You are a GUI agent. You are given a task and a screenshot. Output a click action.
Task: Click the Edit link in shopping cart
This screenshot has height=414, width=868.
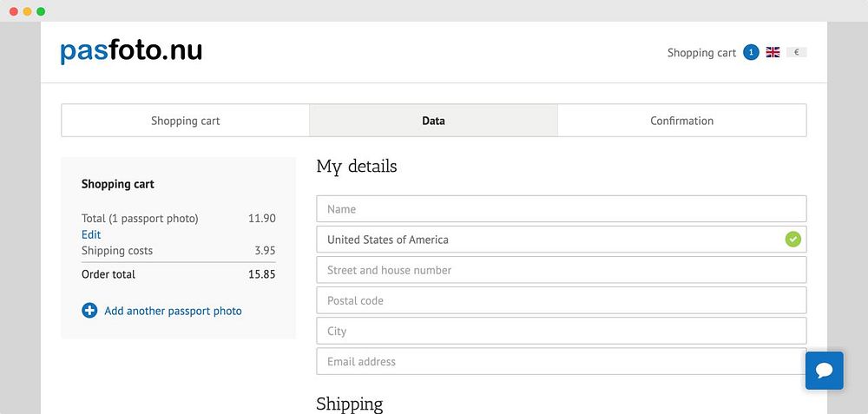[91, 234]
